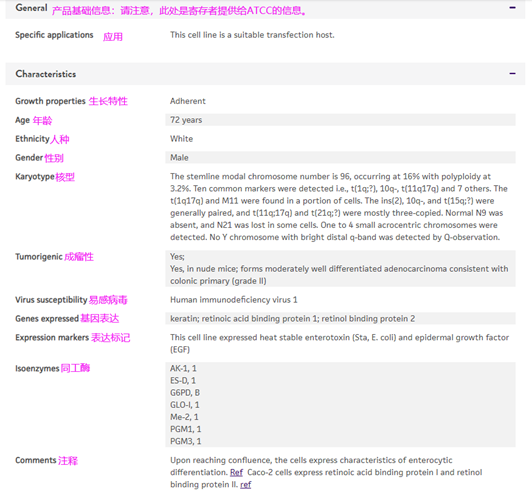
Task: Click the Tumorigenic row value text
Action: pos(339,269)
